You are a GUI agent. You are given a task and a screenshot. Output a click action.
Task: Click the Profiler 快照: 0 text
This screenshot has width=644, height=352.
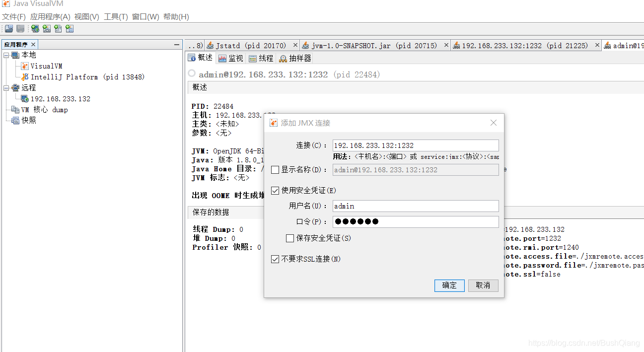226,247
